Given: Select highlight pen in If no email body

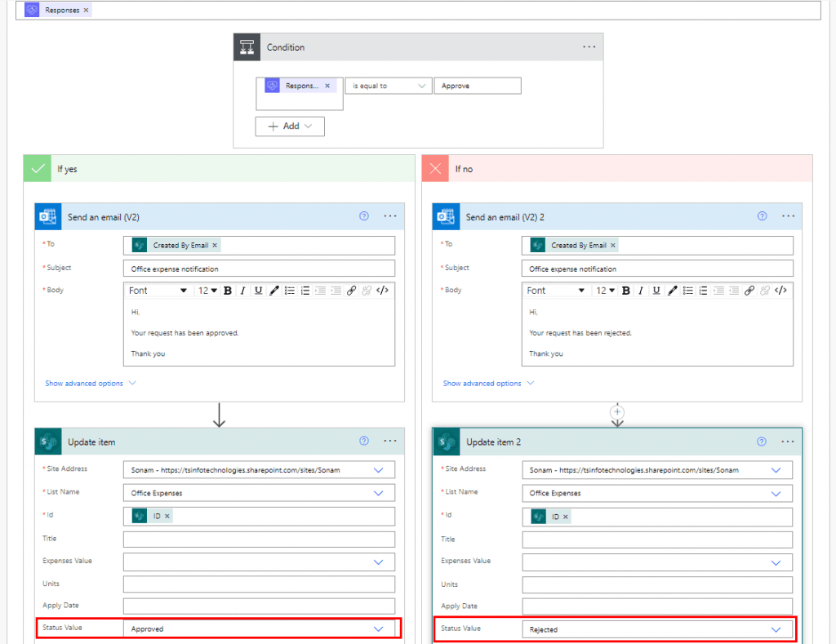Looking at the screenshot, I should click(x=673, y=291).
